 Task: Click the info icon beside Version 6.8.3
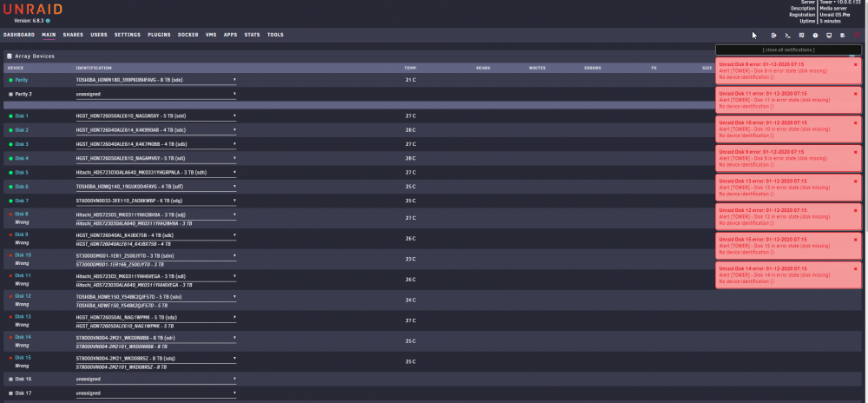tap(48, 21)
